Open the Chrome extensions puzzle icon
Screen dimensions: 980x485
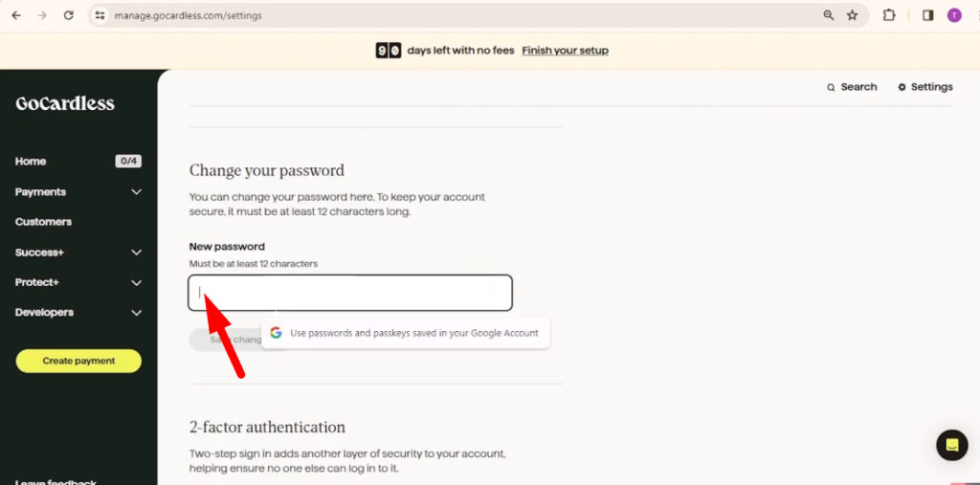(889, 15)
